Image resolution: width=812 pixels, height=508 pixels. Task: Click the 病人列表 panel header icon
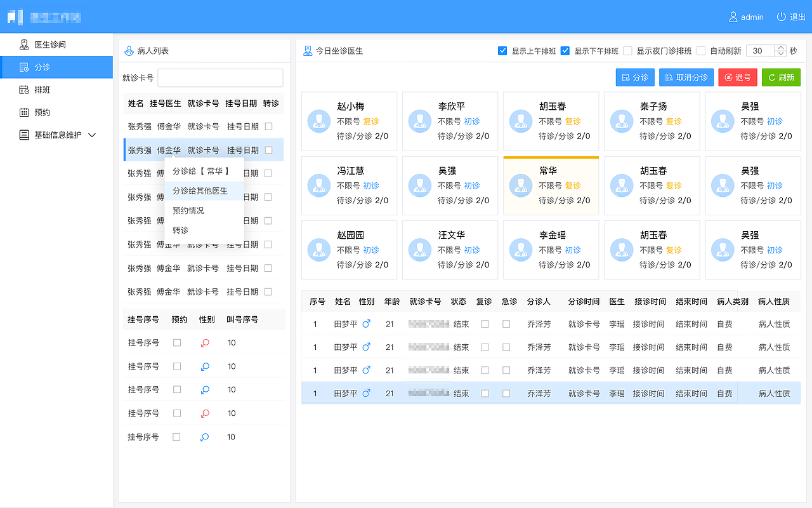[129, 51]
